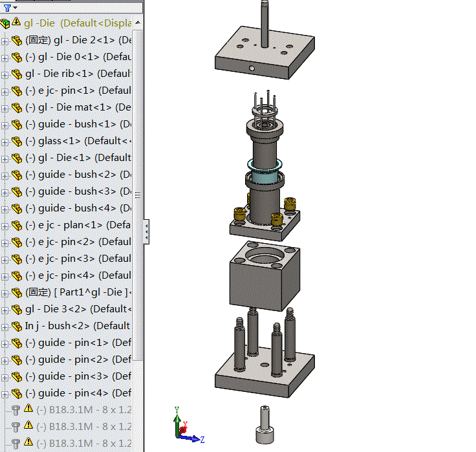Image resolution: width=476 pixels, height=452 pixels.
Task: Click the warning icon beside gl -Die assembly
Action: tap(16, 22)
